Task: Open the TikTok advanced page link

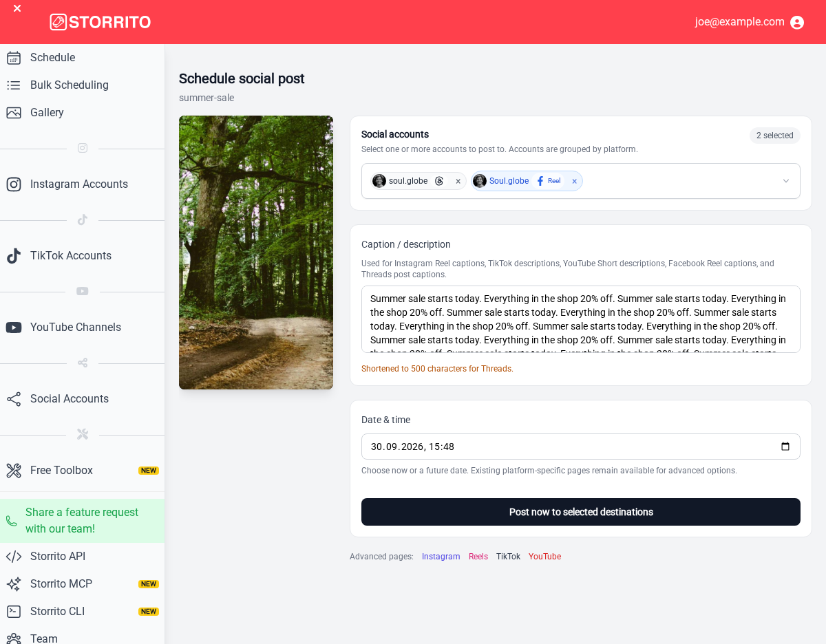Action: click(x=509, y=557)
